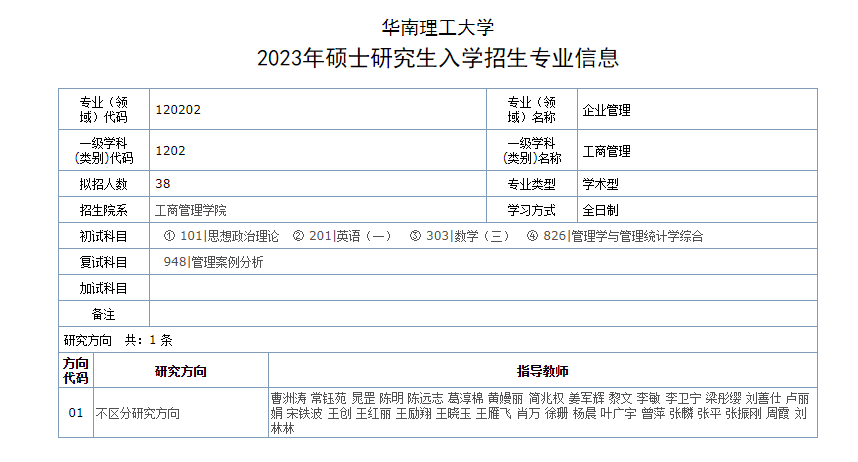Click the label 一级学科(类别)代码
This screenshot has height=462, width=858.
tap(103, 151)
